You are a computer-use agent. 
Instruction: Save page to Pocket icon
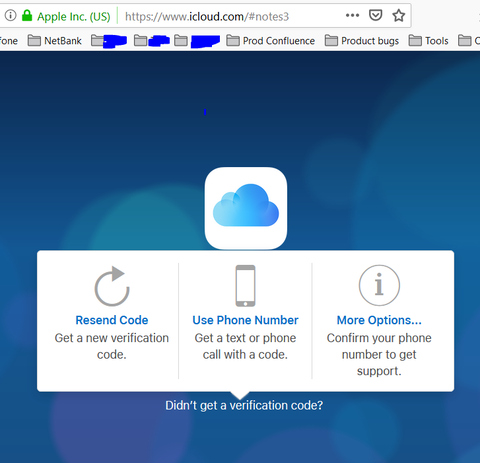coord(375,15)
